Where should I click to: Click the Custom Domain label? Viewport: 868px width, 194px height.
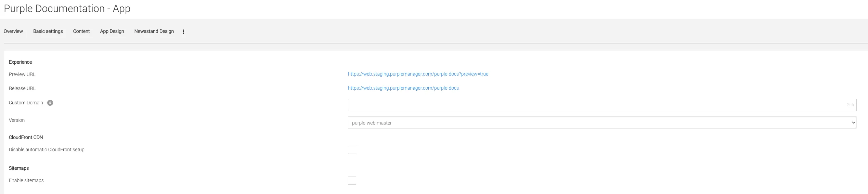[26, 103]
